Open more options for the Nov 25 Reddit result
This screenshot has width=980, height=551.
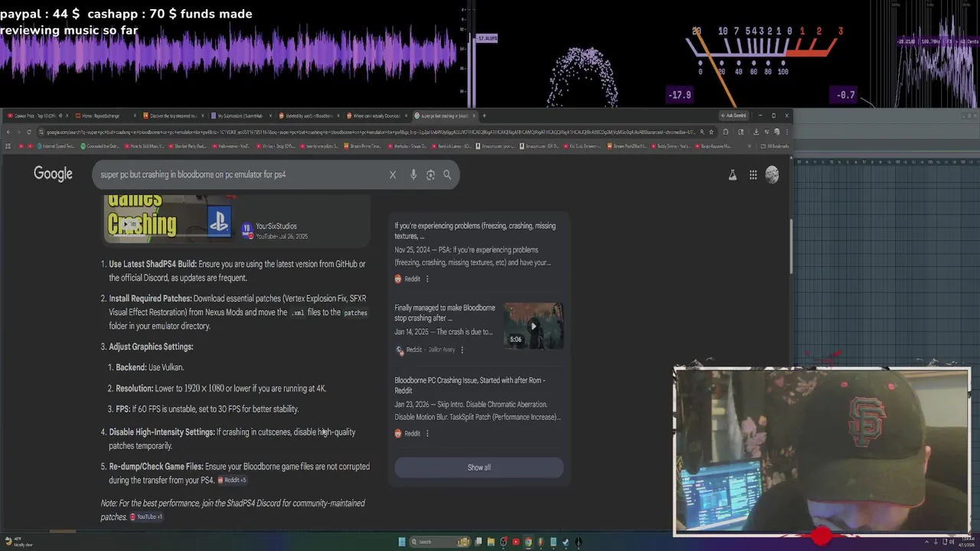[427, 279]
